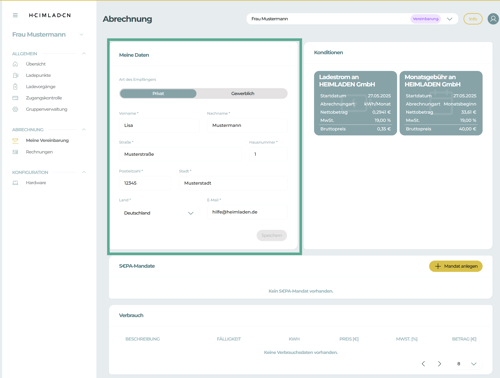The width and height of the screenshot is (500, 378).
Task: Open Meine Vereinbarung in the sidebar
Action: point(47,141)
